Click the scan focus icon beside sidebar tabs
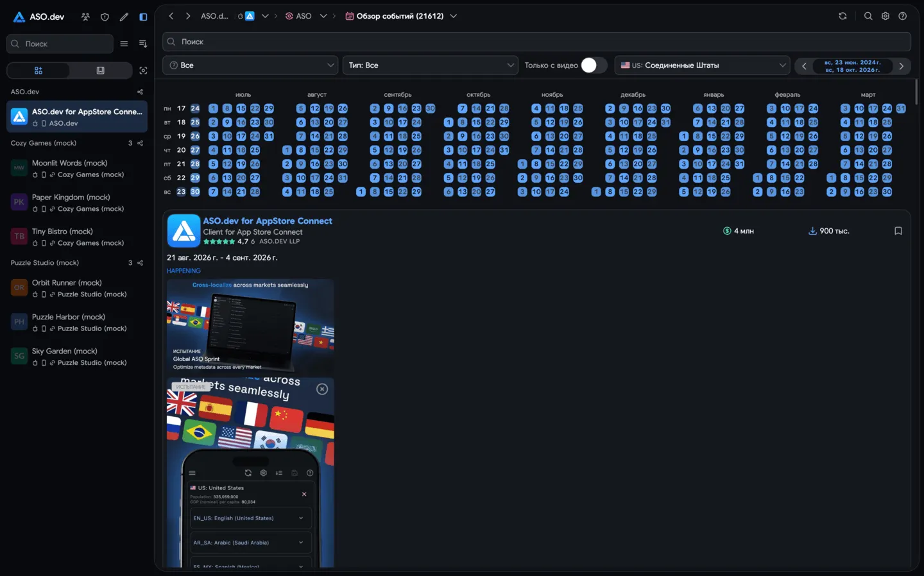Viewport: 924px width, 576px height. pyautogui.click(x=143, y=71)
